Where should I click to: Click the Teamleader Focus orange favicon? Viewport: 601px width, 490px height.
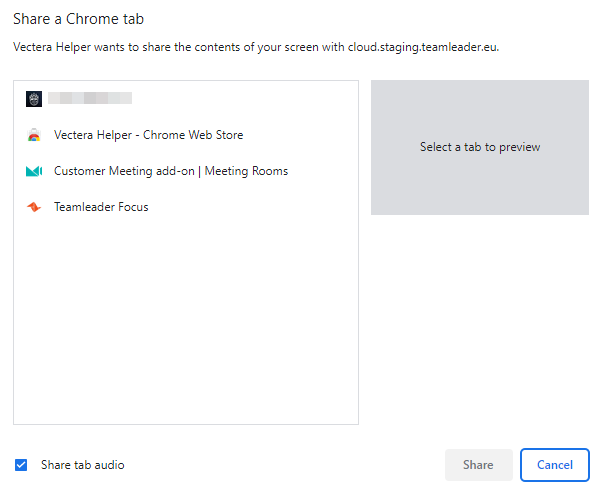pos(34,207)
